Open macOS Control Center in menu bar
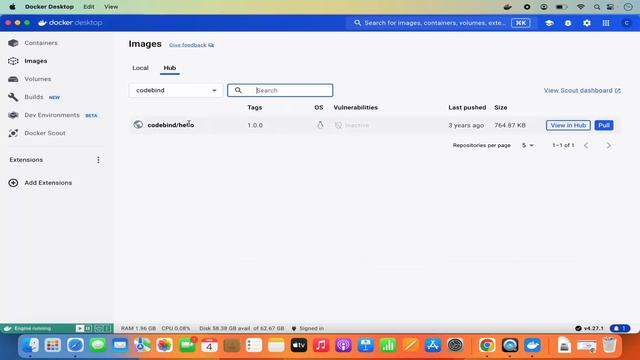 610,7
